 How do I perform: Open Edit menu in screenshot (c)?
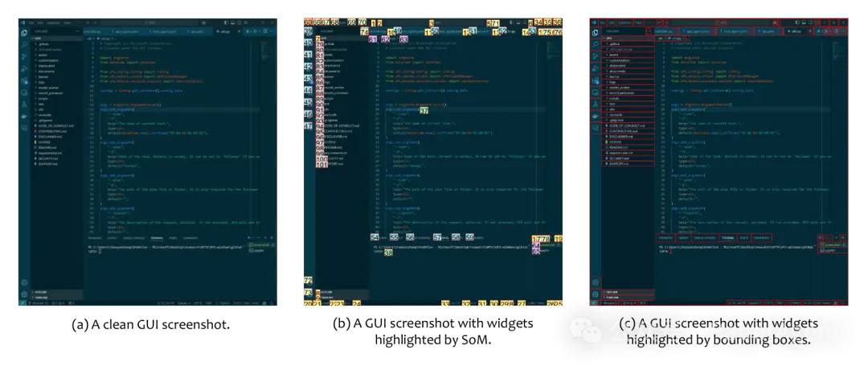point(612,23)
